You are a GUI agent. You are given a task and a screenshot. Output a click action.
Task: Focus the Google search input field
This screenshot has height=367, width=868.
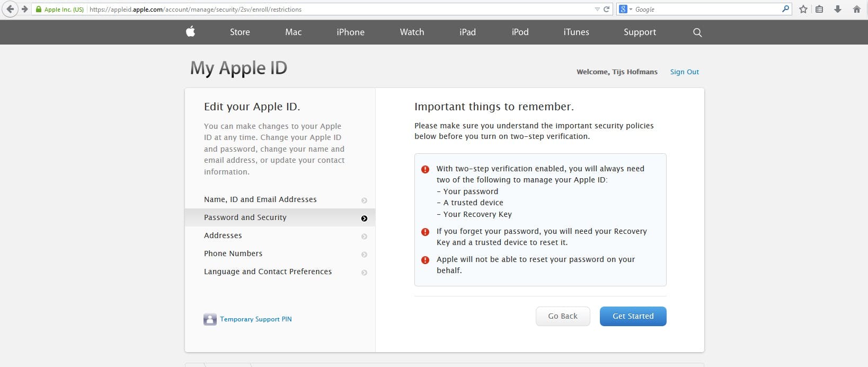click(x=706, y=9)
